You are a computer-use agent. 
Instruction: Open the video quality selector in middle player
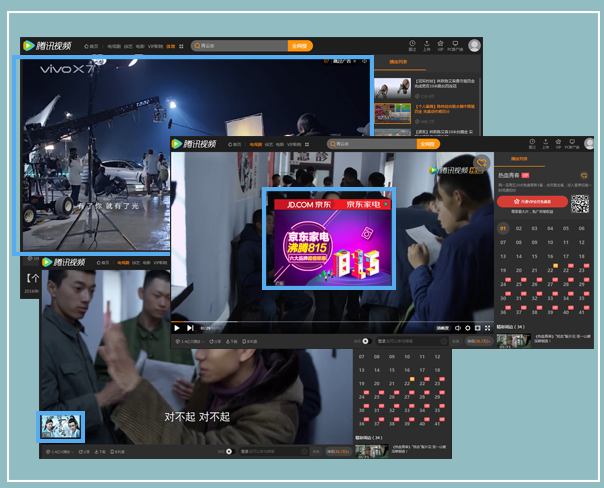tap(441, 327)
